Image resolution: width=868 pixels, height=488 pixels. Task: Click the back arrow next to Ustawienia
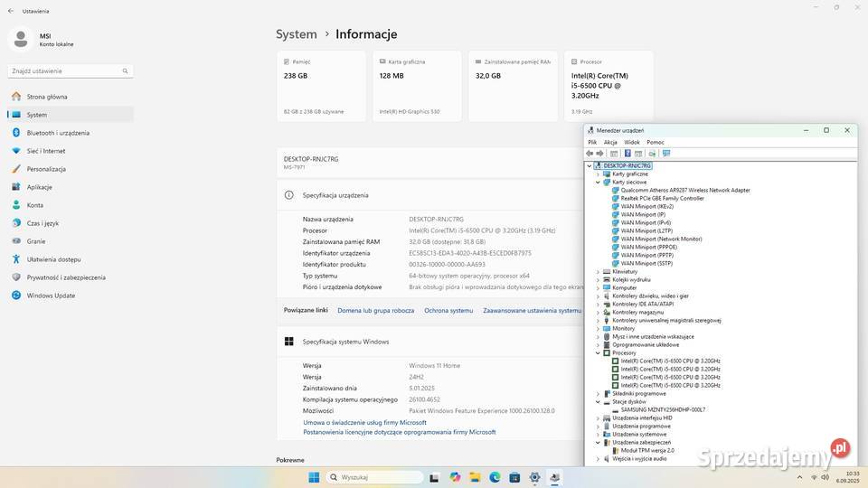[x=11, y=11]
